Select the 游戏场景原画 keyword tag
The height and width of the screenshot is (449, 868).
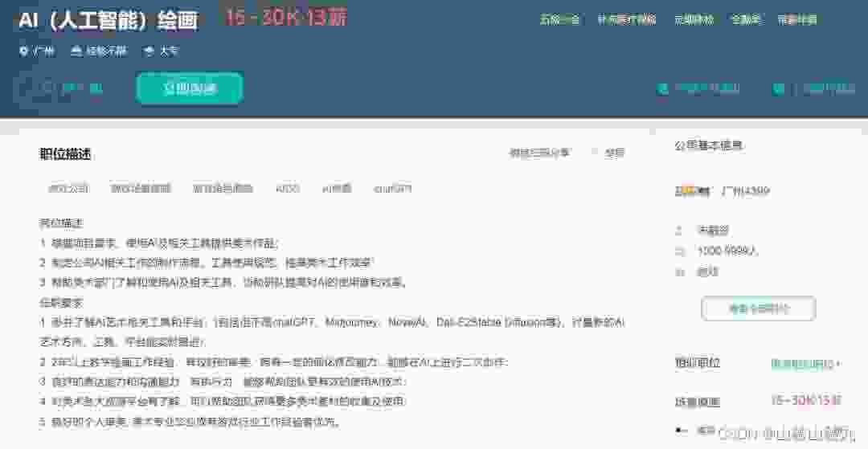pos(141,189)
